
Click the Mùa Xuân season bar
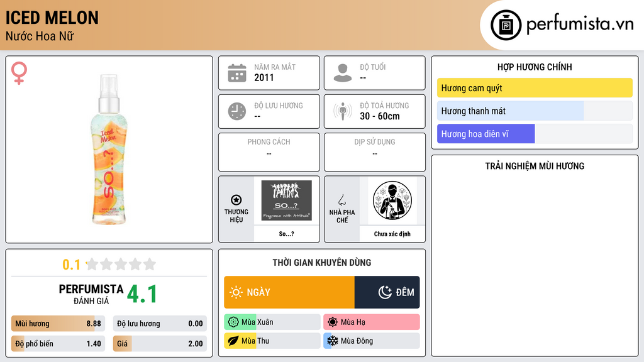point(272,322)
